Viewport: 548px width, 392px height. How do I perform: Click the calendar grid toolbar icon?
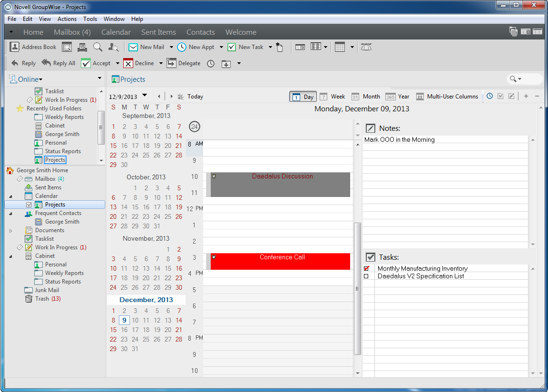click(x=340, y=47)
